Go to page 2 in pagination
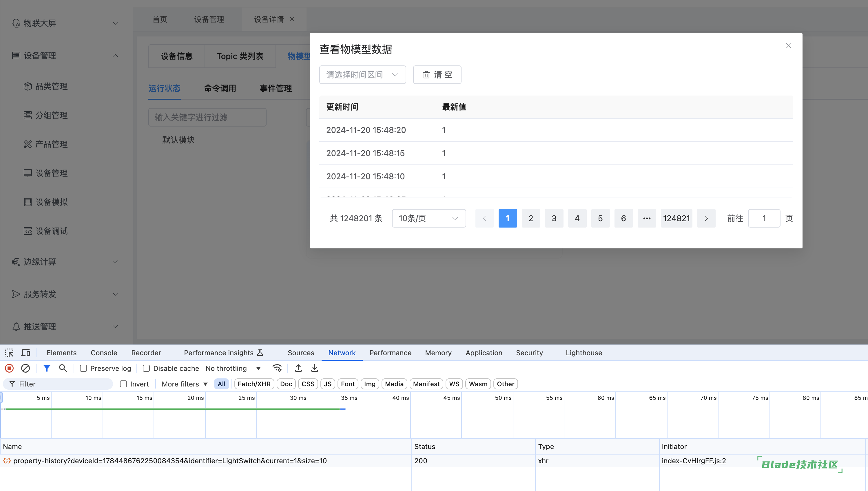868x491 pixels. (531, 219)
